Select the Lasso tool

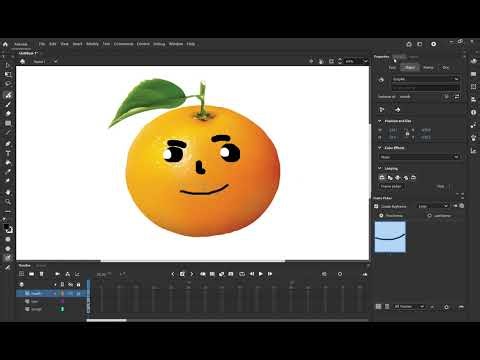pos(8,84)
